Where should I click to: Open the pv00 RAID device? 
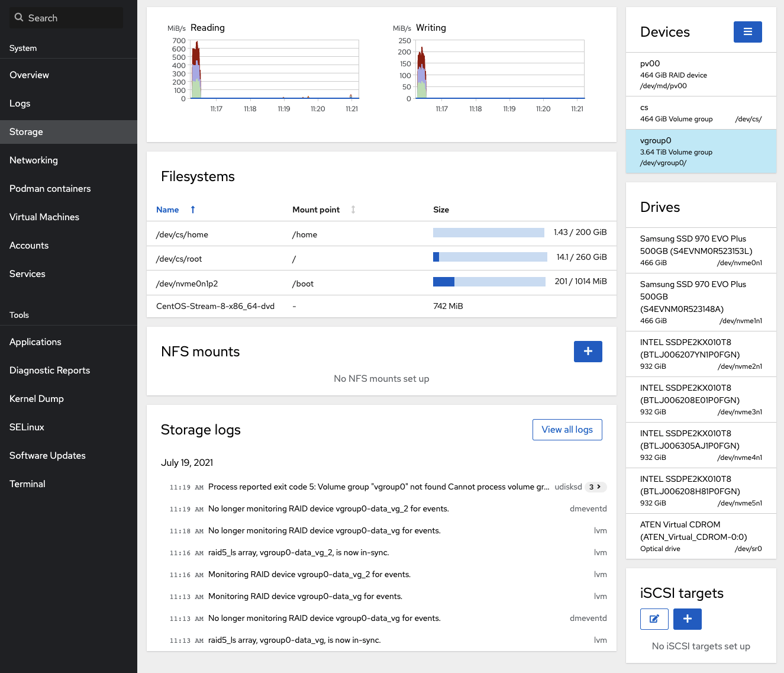(x=701, y=74)
